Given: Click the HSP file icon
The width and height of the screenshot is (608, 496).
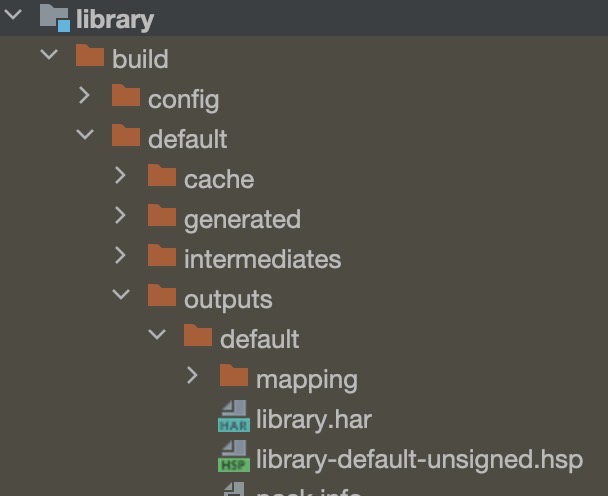Looking at the screenshot, I should (234, 456).
